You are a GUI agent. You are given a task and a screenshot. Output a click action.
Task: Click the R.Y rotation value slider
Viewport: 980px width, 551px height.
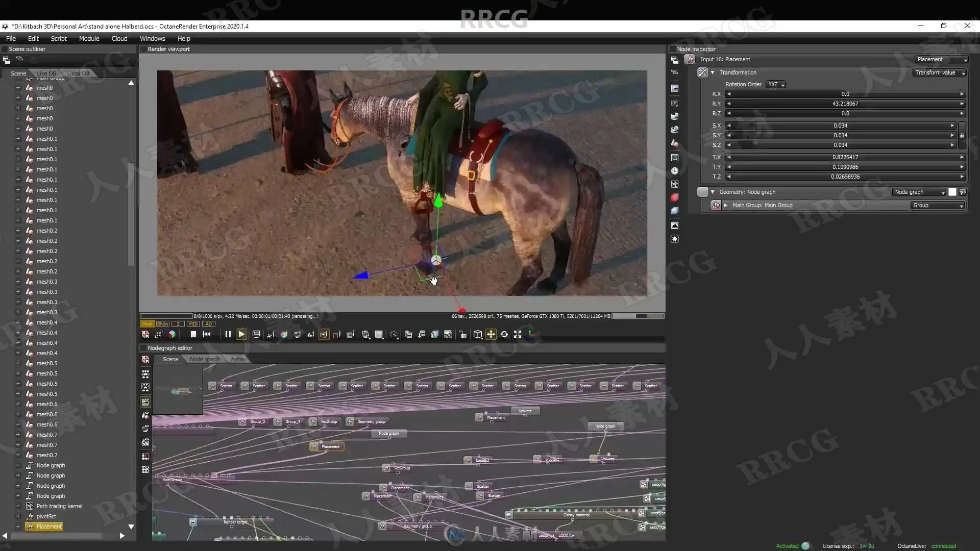point(845,104)
